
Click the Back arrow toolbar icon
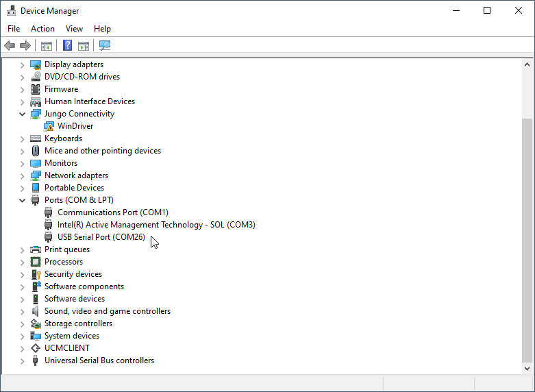point(10,45)
